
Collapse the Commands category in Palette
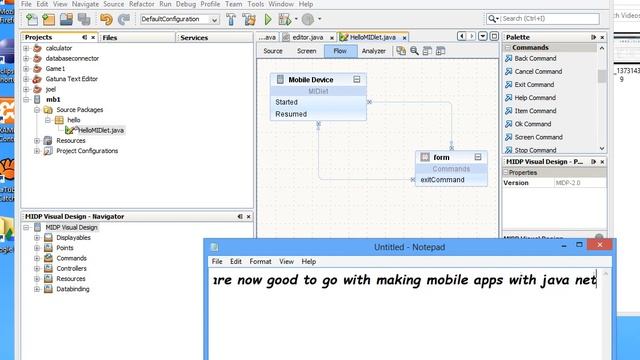point(508,48)
